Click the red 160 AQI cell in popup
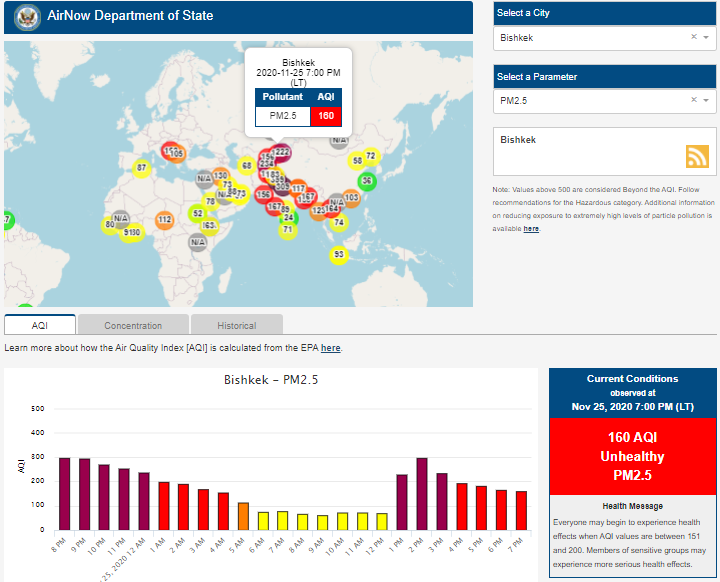The width and height of the screenshot is (720, 582). [326, 116]
